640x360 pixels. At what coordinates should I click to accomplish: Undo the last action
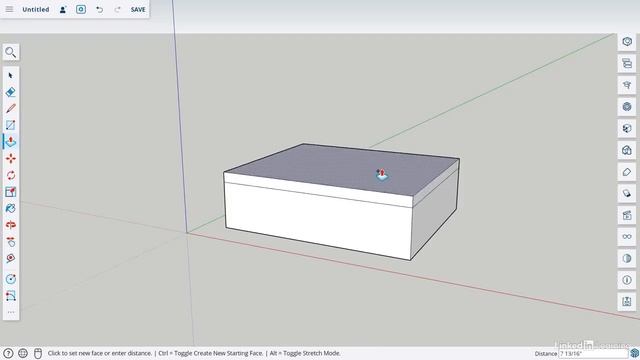tap(99, 9)
